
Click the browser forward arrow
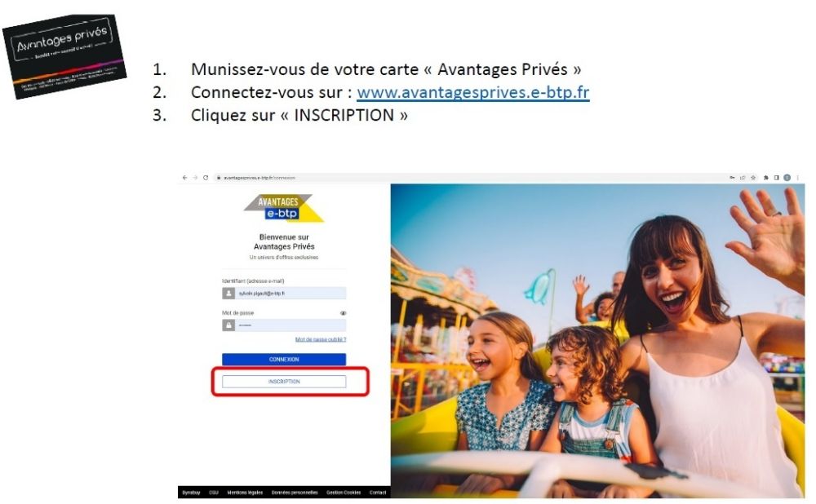tap(195, 177)
